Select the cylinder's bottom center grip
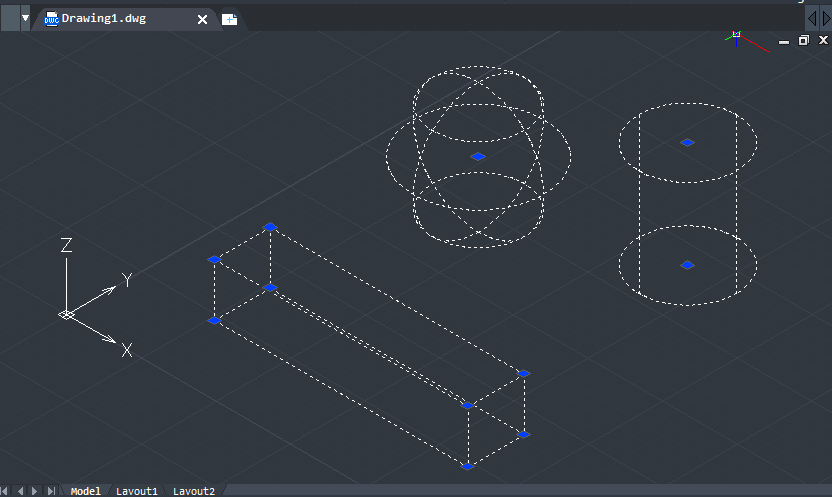Screen dimensions: 832x497 coord(687,265)
